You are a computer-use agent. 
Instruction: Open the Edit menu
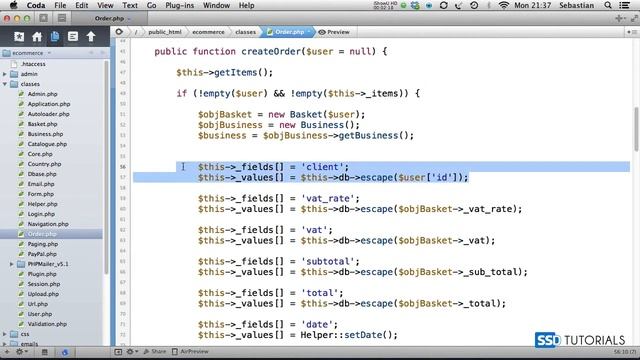click(82, 5)
